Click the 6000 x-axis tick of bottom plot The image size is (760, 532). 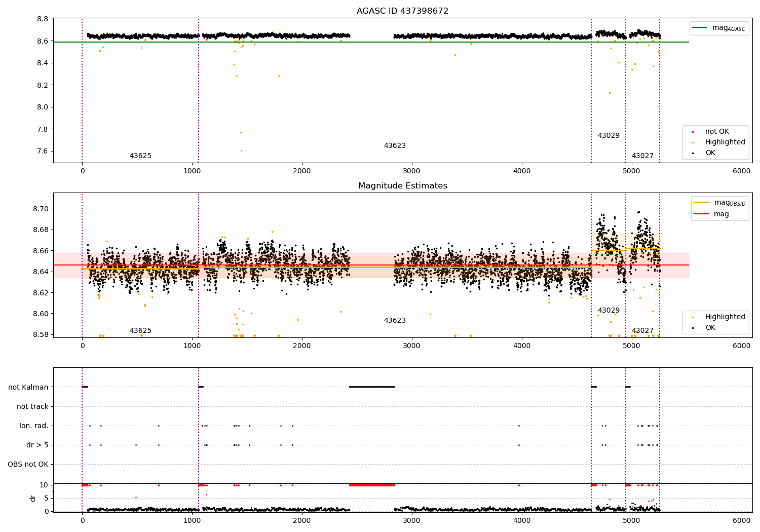coord(741,521)
